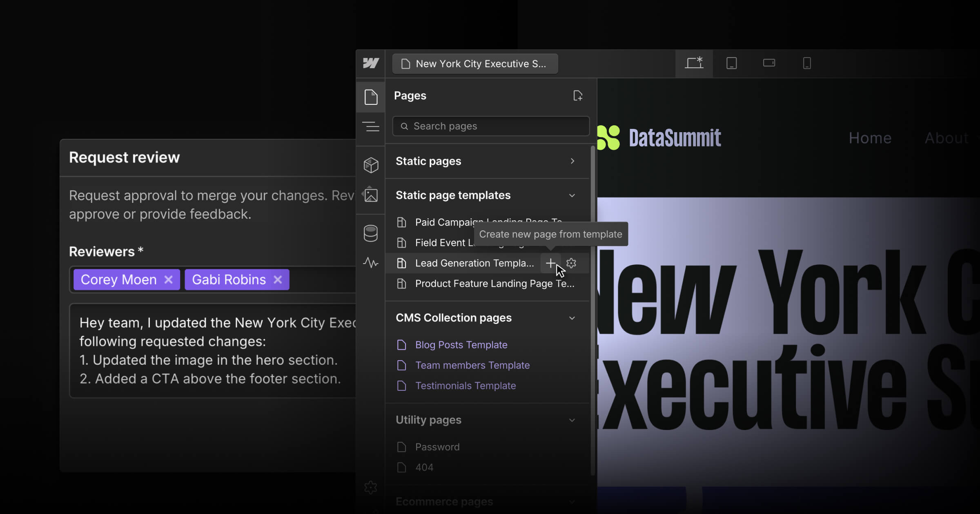The image size is (980, 514).
Task: Remove Gabi Robins reviewer tag
Action: 278,280
